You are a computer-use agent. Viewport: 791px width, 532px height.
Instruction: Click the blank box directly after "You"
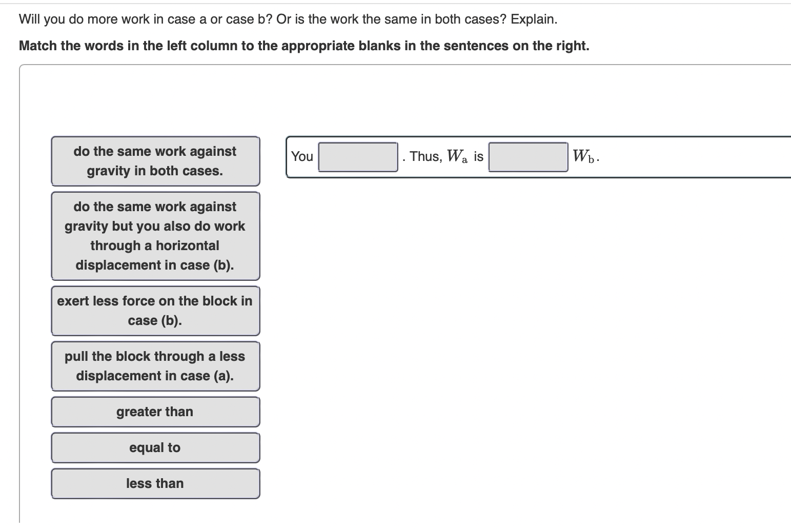pyautogui.click(x=357, y=156)
